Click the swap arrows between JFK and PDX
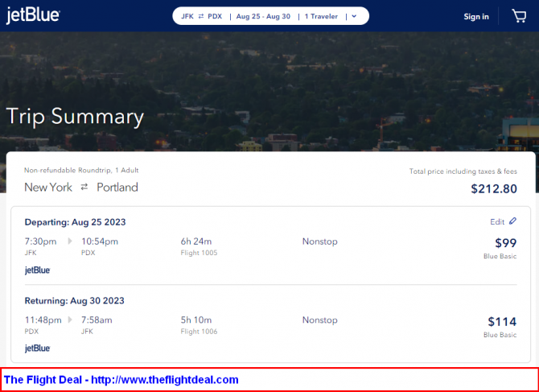The height and width of the screenshot is (392, 539). [x=201, y=16]
